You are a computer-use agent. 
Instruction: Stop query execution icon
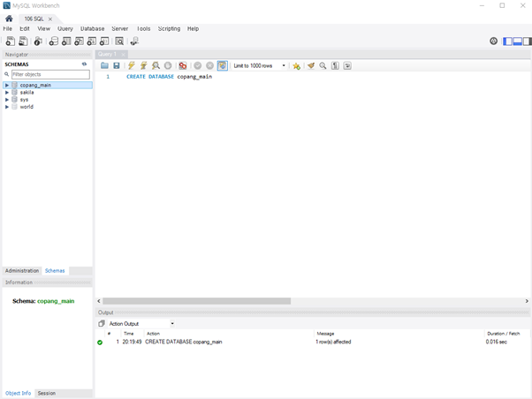pos(168,65)
